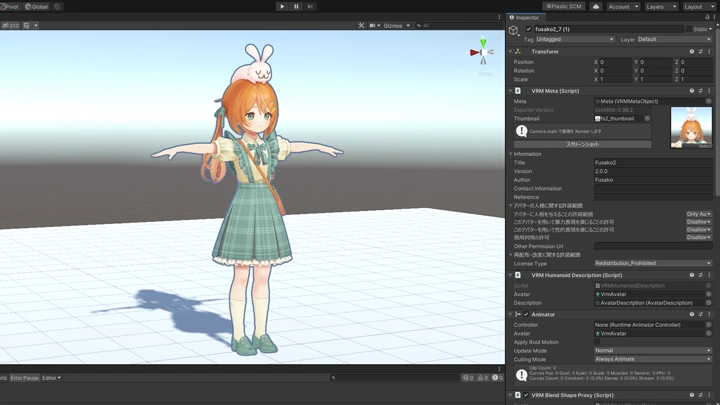Click the Inspector lock icon
The width and height of the screenshot is (720, 405).
tap(707, 17)
